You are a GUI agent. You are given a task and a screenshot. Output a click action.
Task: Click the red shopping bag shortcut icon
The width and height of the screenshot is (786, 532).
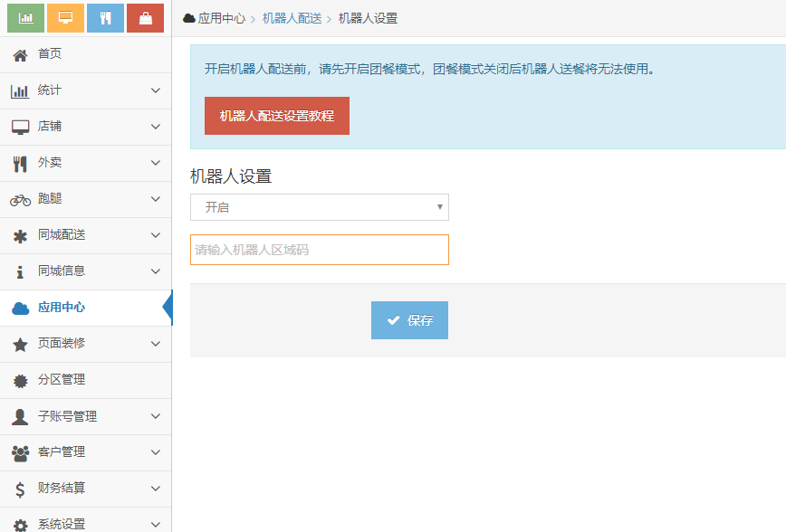point(145,17)
